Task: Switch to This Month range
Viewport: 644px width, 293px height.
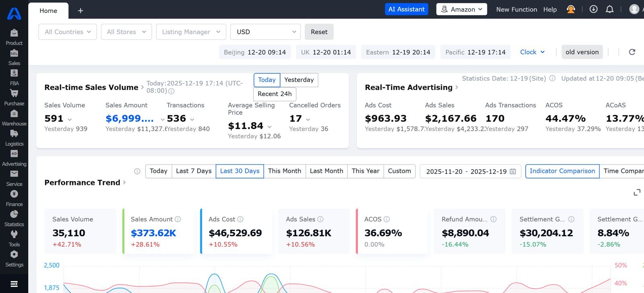Action: pyautogui.click(x=285, y=171)
